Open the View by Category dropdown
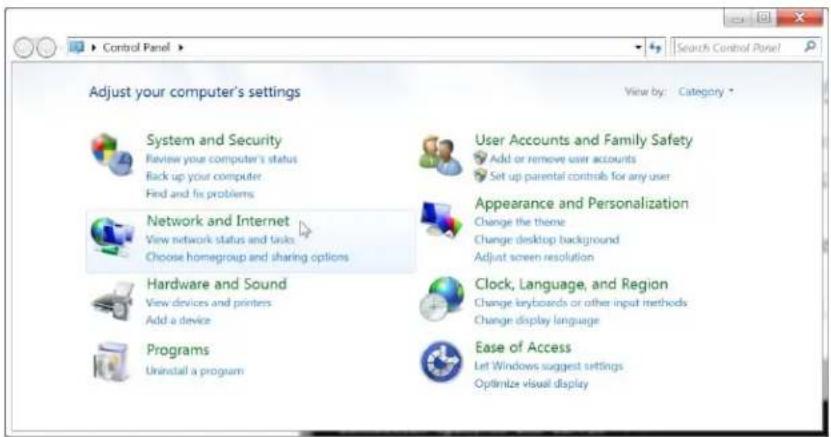The image size is (831, 437). pos(706,92)
